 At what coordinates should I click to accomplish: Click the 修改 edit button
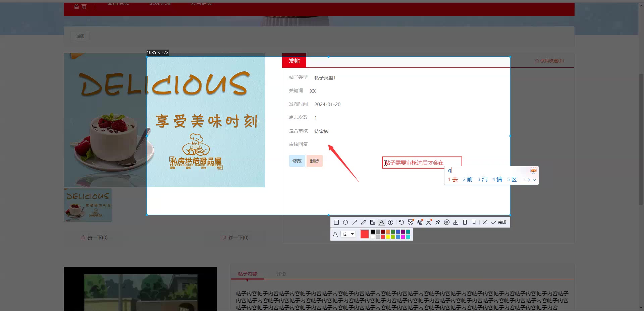click(297, 161)
